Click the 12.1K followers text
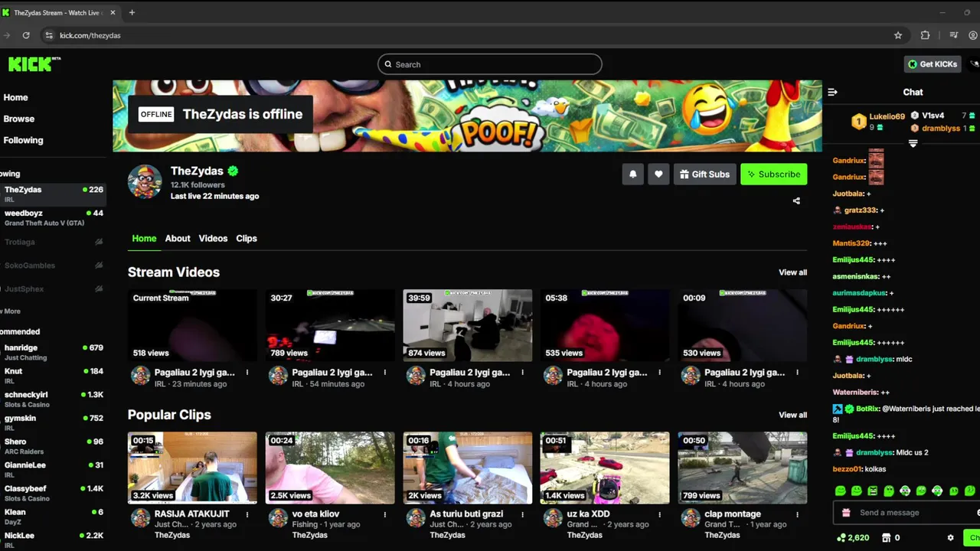Screen dimensions: 980x551 point(198,185)
